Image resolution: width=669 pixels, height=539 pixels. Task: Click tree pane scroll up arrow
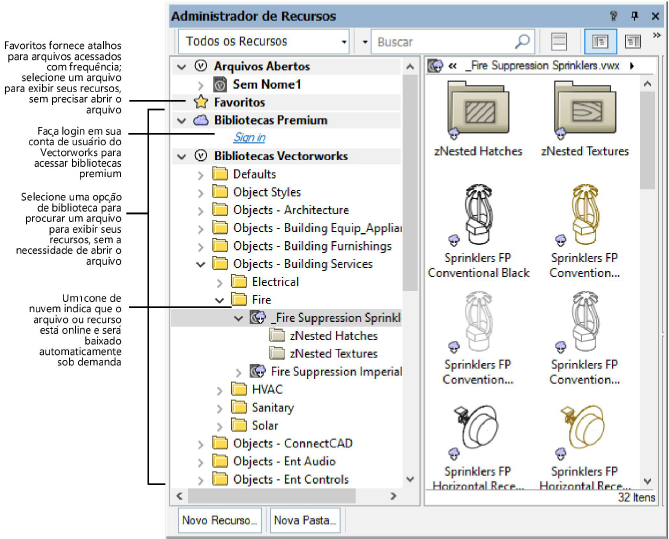pos(410,67)
